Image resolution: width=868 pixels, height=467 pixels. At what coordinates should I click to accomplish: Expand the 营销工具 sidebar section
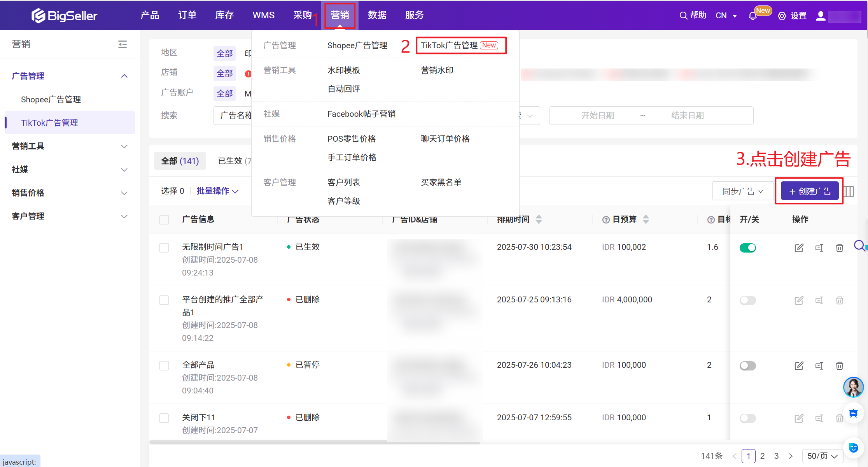click(x=70, y=146)
